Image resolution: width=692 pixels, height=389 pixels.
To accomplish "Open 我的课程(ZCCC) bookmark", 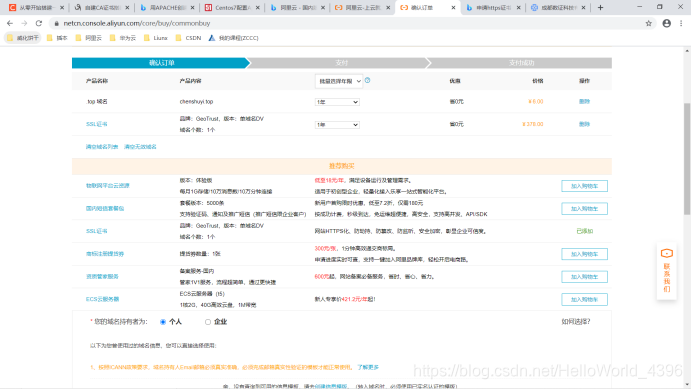I will tap(233, 38).
